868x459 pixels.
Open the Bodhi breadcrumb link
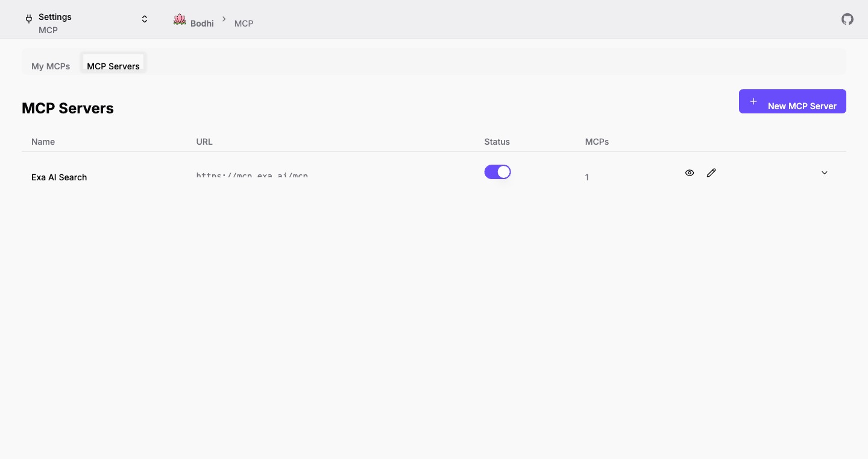click(x=202, y=24)
